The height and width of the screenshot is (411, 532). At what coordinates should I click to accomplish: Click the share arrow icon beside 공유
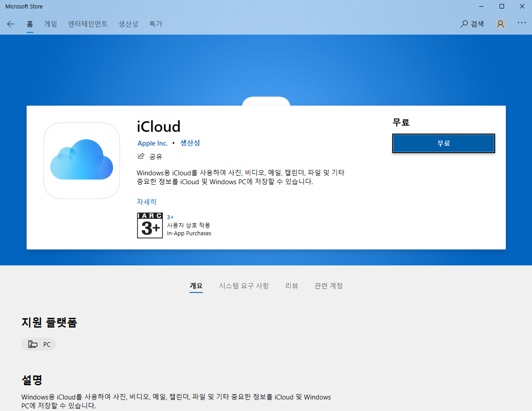tap(141, 156)
